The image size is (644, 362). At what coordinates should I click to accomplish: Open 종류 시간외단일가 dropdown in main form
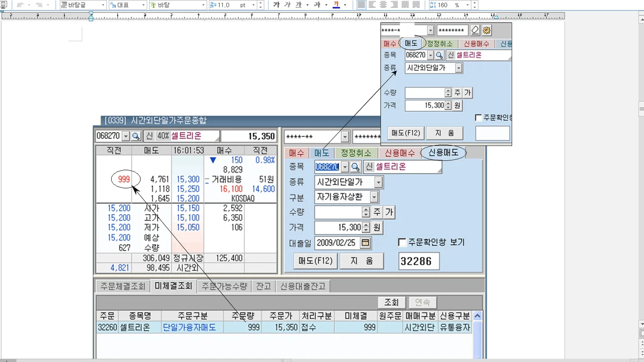tap(379, 182)
